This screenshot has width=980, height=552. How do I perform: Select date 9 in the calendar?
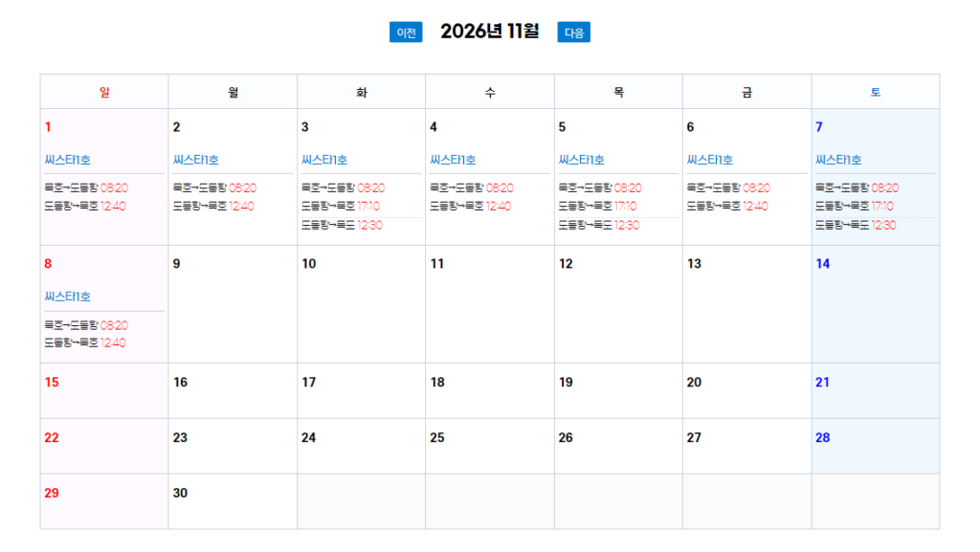point(177,264)
